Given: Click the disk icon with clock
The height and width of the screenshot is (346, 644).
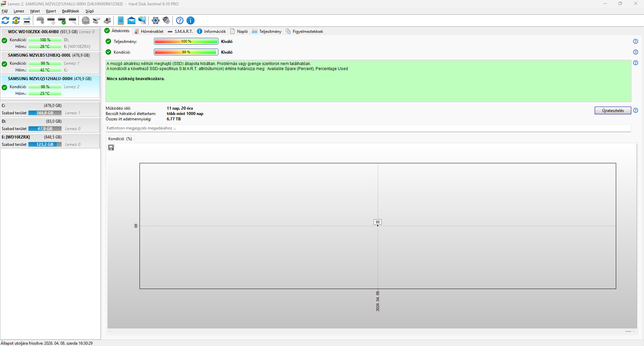Looking at the screenshot, I should 51,20.
